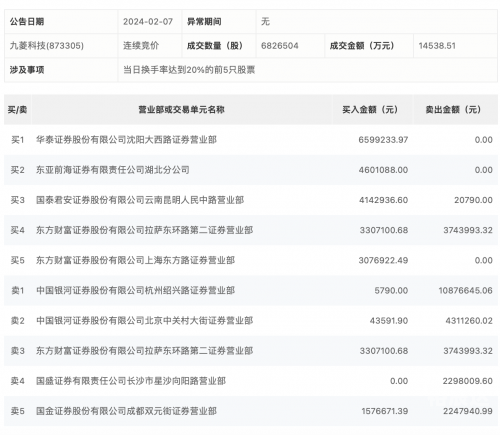This screenshot has width=500, height=435.
Task: Select the 公告日期 label cell
Action: 61,22
